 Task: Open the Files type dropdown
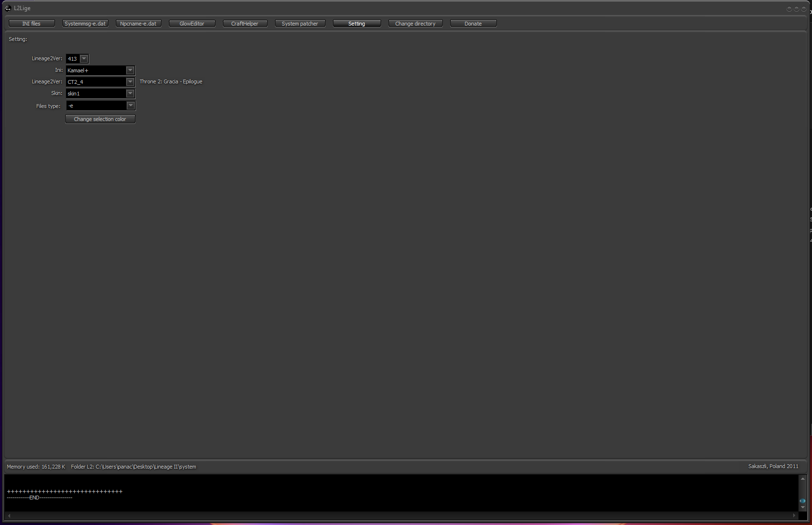click(130, 106)
